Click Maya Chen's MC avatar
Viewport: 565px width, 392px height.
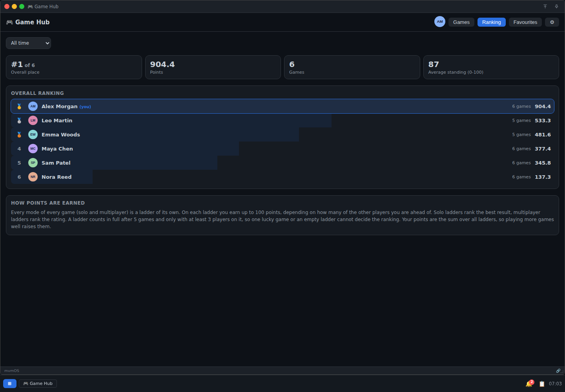click(33, 149)
